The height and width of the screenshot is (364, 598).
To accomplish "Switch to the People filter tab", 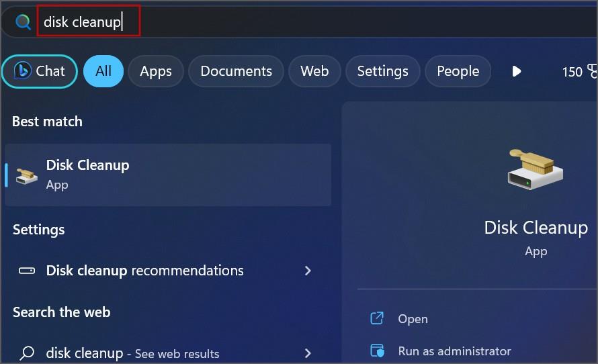I will tap(458, 71).
